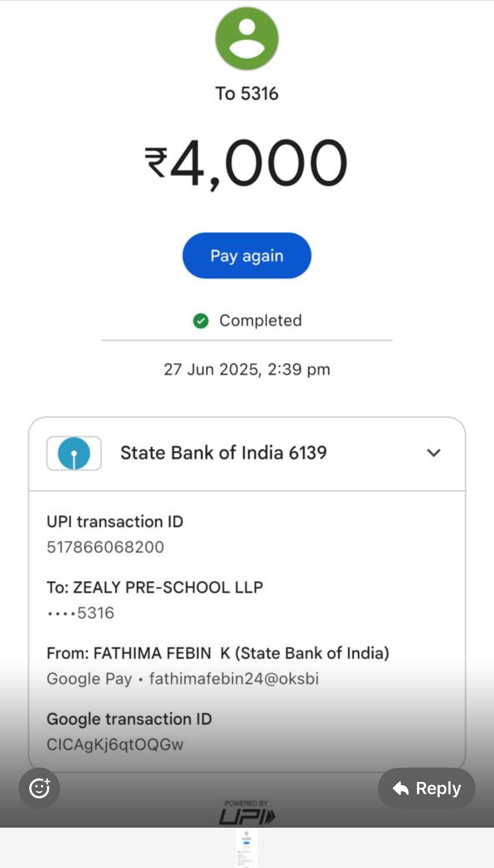The width and height of the screenshot is (494, 868).
Task: Expand the State Bank of India chevron
Action: pyautogui.click(x=434, y=453)
